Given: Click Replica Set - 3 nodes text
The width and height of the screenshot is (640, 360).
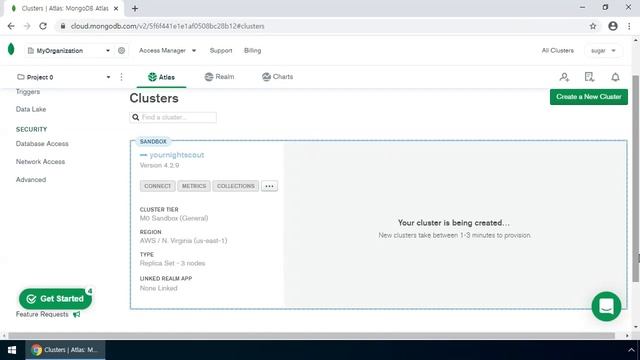Looking at the screenshot, I should (x=172, y=263).
